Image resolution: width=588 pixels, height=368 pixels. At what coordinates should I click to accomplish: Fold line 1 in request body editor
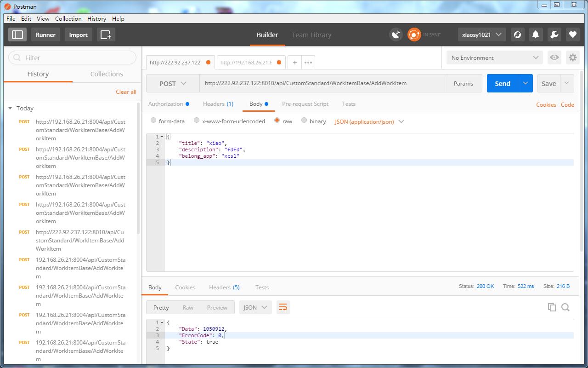pos(162,137)
